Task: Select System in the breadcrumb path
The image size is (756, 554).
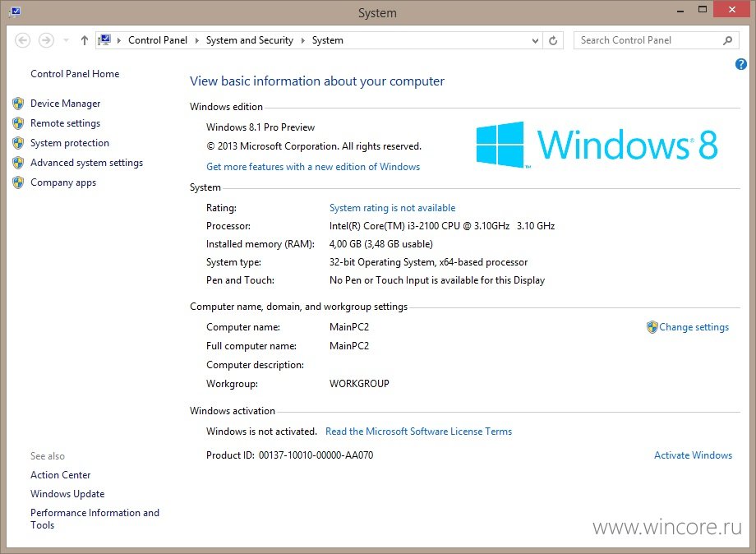Action: point(327,40)
